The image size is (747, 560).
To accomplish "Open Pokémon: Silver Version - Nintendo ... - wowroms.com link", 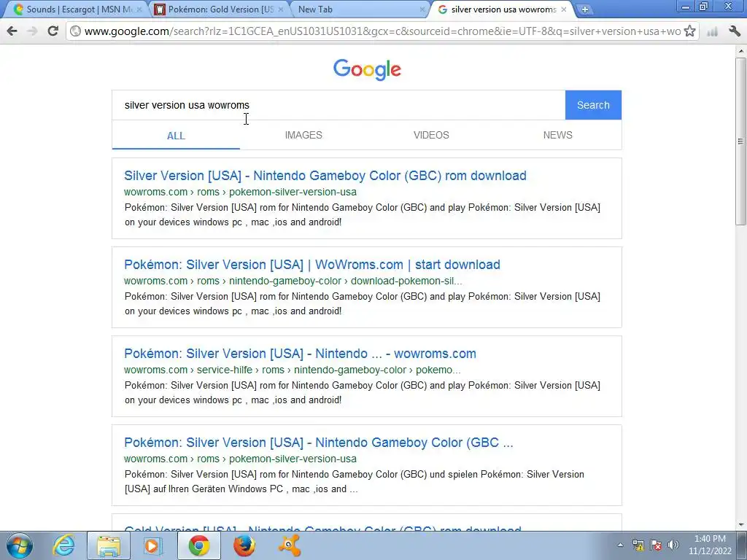I will 300,354.
